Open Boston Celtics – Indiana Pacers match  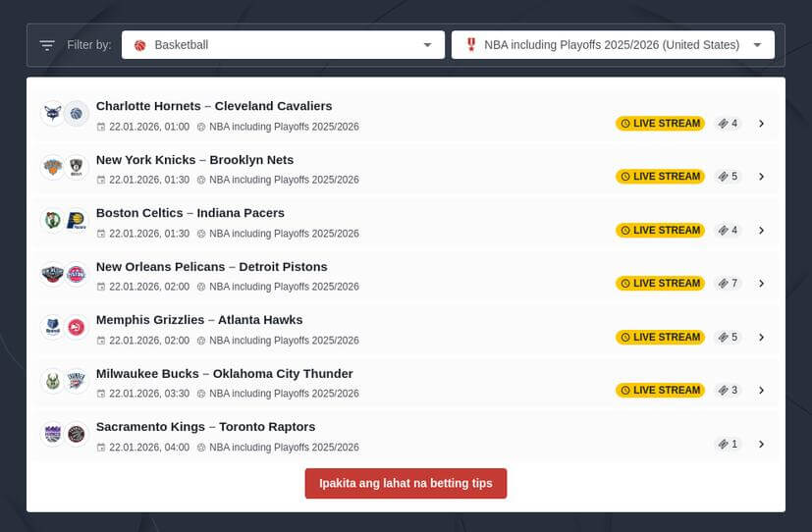pos(190,213)
